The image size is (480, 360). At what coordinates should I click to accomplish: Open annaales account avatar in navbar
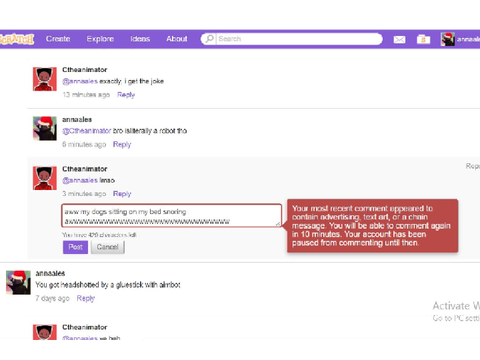447,39
